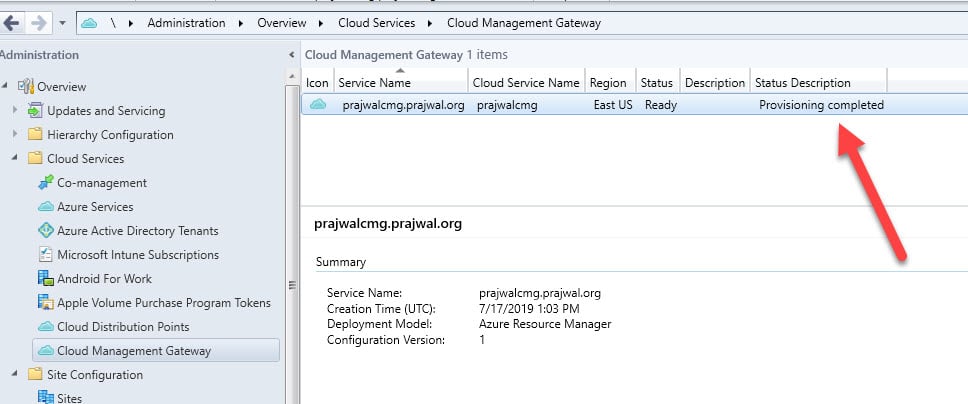
Task: Expand the Hierarchy Configuration node
Action: 15,135
